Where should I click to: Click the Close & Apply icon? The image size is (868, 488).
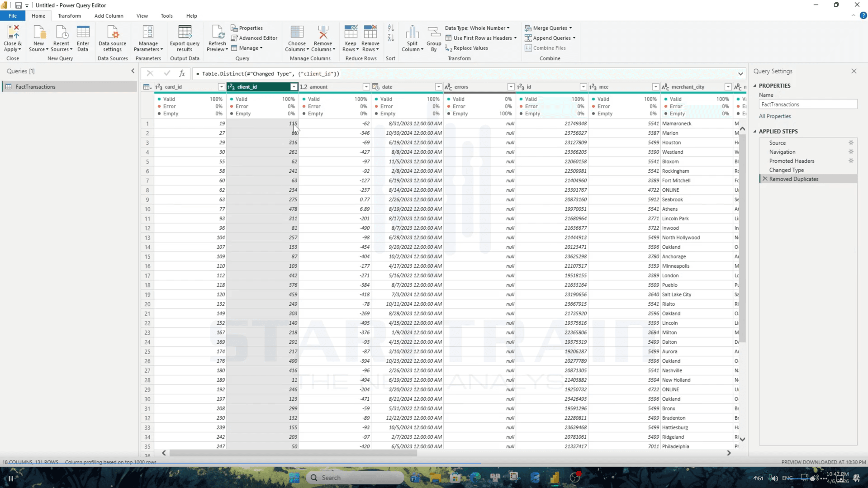[13, 32]
